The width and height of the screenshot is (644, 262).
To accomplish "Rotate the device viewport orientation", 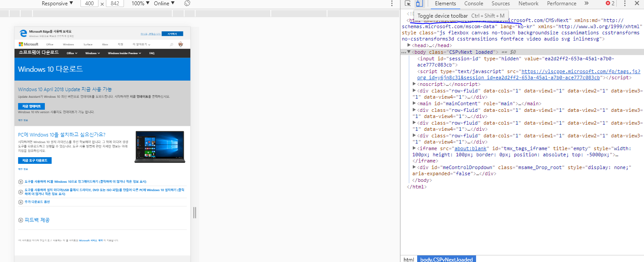I will [x=187, y=4].
